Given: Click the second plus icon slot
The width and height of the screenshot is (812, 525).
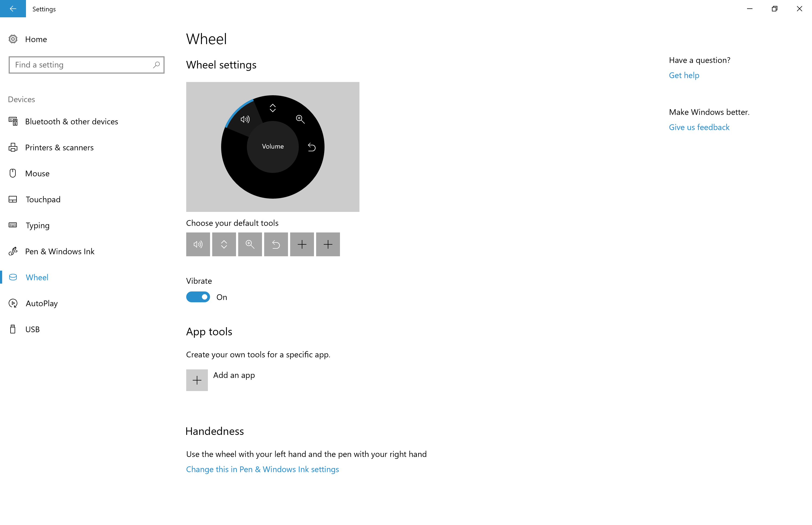Looking at the screenshot, I should [x=328, y=244].
